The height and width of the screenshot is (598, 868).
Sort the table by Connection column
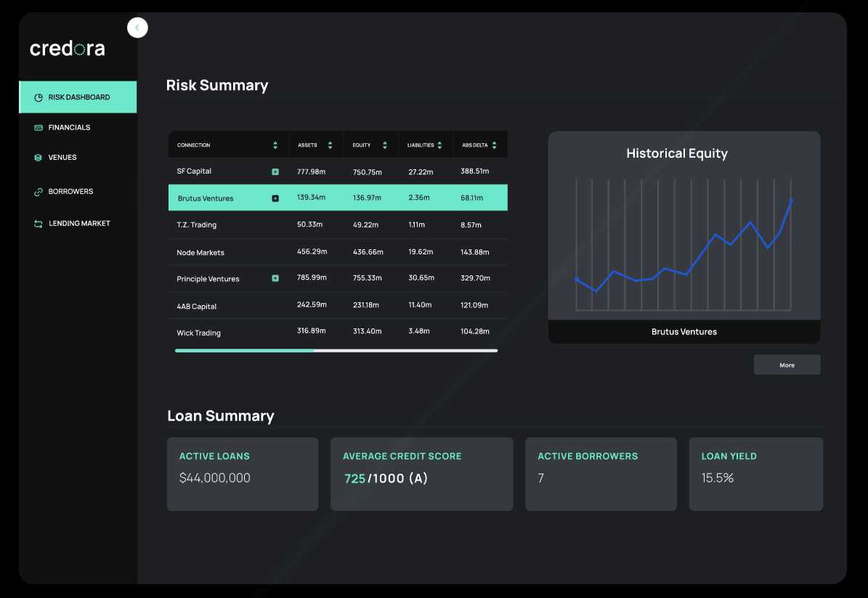(275, 144)
